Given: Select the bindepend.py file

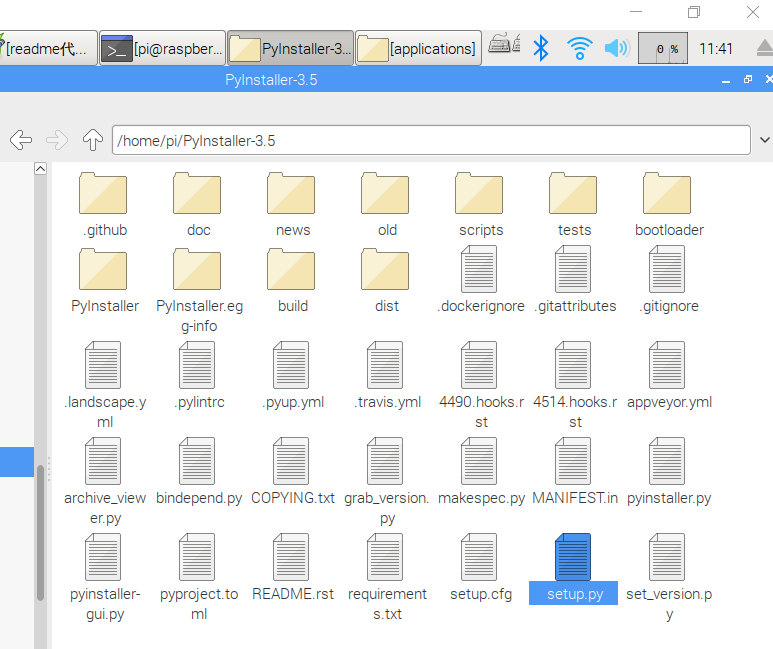Looking at the screenshot, I should (x=197, y=472).
